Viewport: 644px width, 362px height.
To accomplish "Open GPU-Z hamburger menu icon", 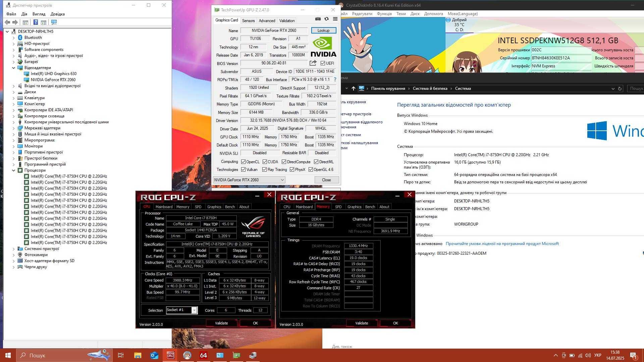I will pos(335,19).
